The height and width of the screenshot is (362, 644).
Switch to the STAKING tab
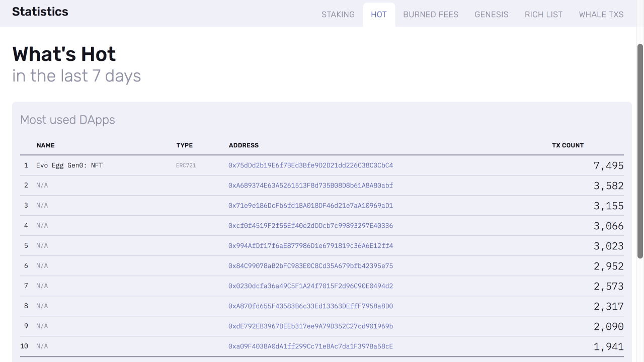click(338, 15)
